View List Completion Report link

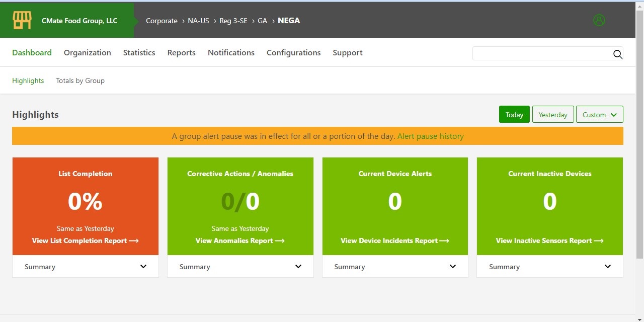tap(85, 241)
